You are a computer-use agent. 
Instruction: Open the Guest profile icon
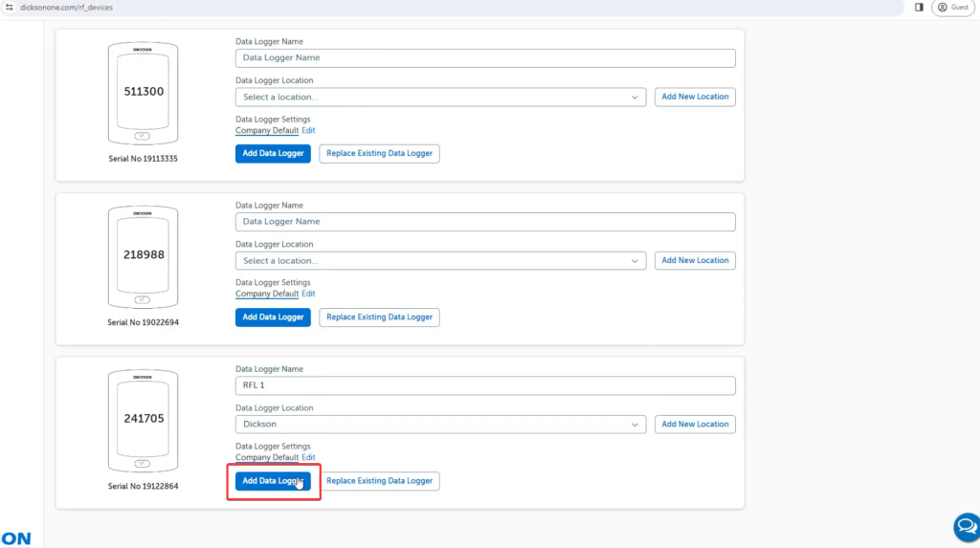pyautogui.click(x=953, y=7)
